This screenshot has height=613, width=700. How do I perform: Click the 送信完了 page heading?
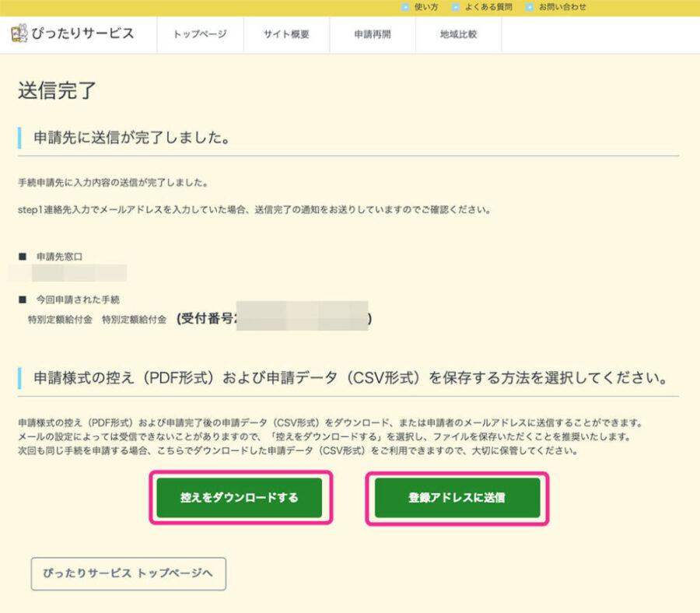coord(57,90)
